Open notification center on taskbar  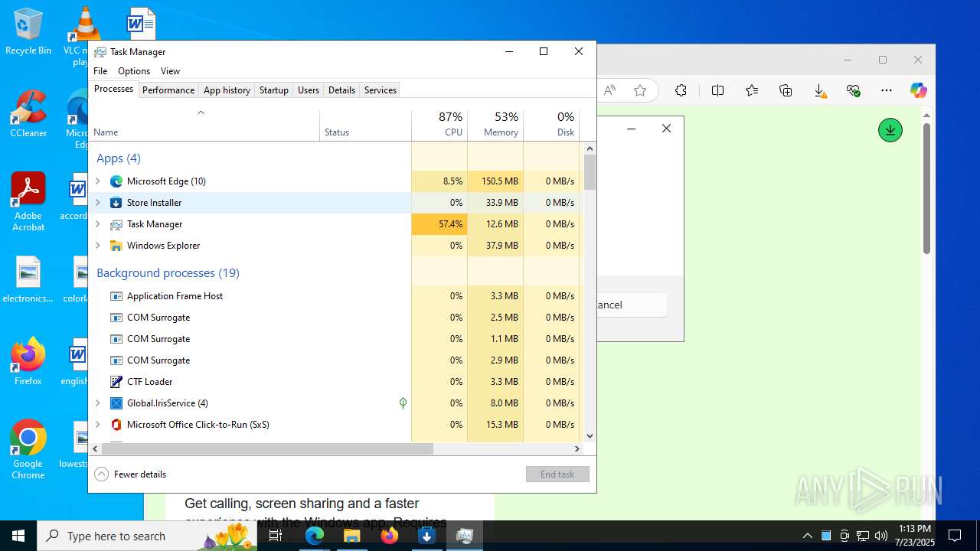pos(955,536)
